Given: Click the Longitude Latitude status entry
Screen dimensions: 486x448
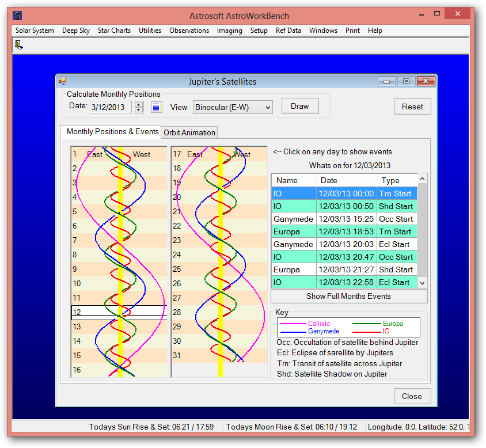Looking at the screenshot, I should point(418,427).
